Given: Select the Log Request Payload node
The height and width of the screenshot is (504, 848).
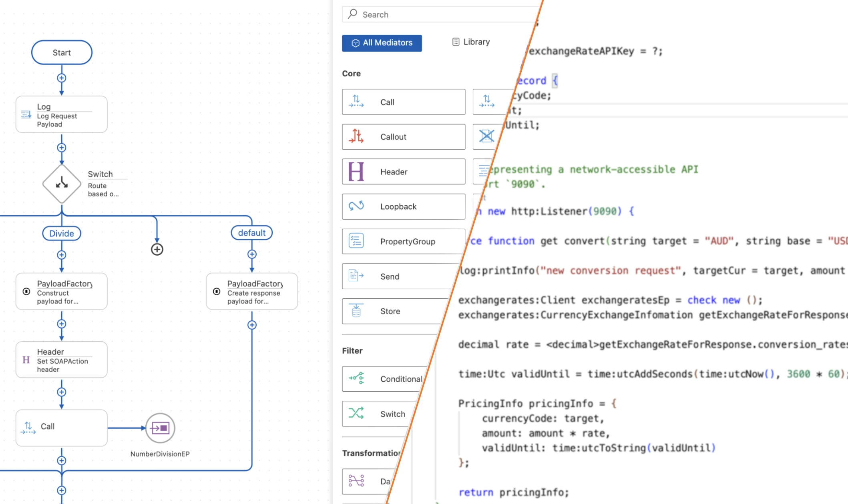Looking at the screenshot, I should pyautogui.click(x=62, y=114).
